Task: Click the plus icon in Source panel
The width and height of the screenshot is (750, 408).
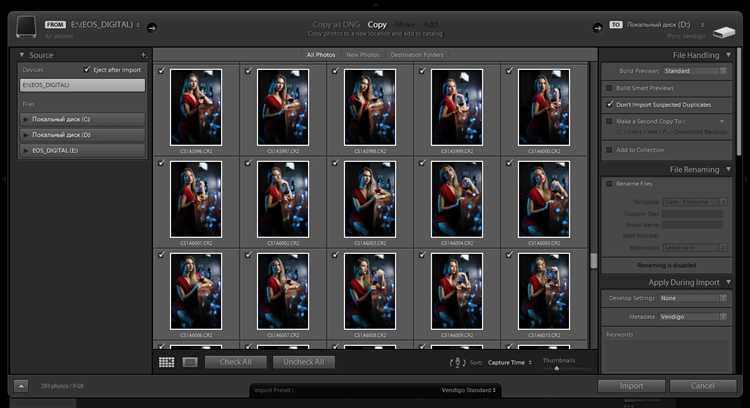Action: [143, 55]
